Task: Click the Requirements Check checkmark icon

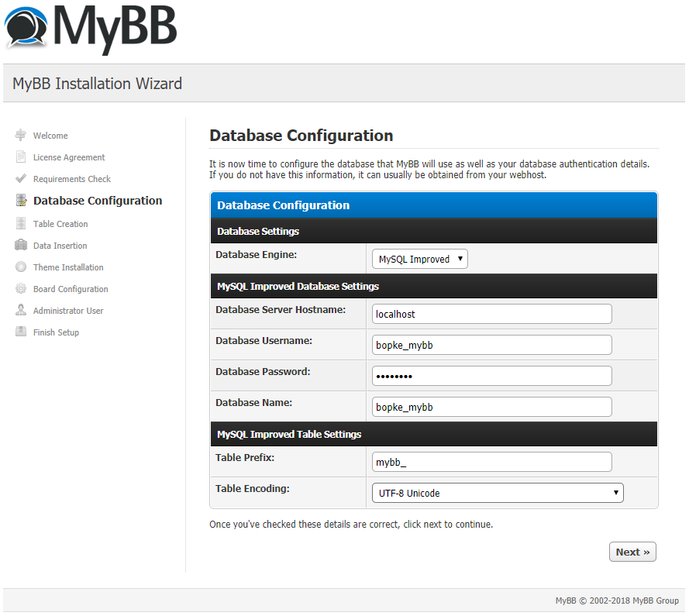Action: (x=21, y=178)
